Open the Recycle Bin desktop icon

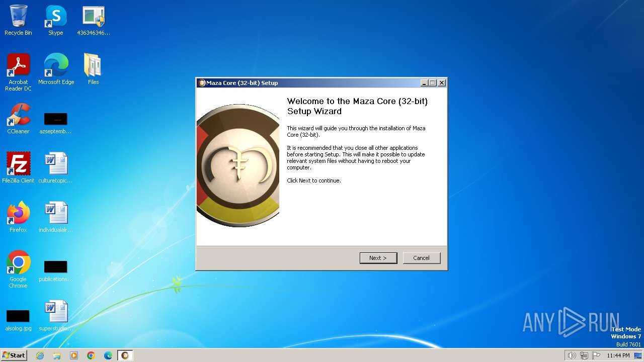pos(18,20)
